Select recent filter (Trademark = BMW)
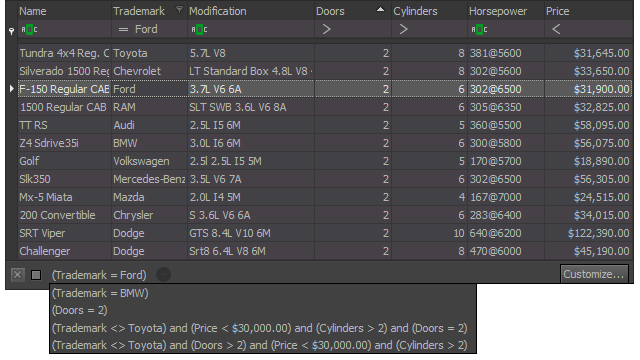 (100, 293)
